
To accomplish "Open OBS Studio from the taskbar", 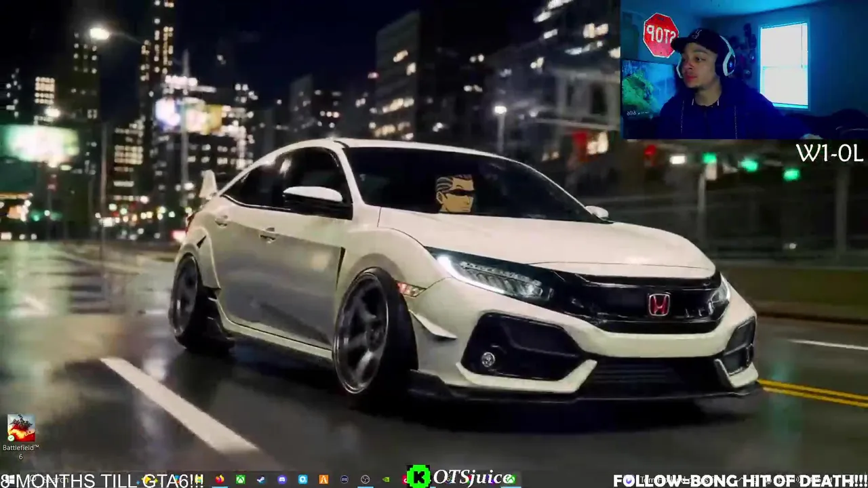I will coord(365,479).
